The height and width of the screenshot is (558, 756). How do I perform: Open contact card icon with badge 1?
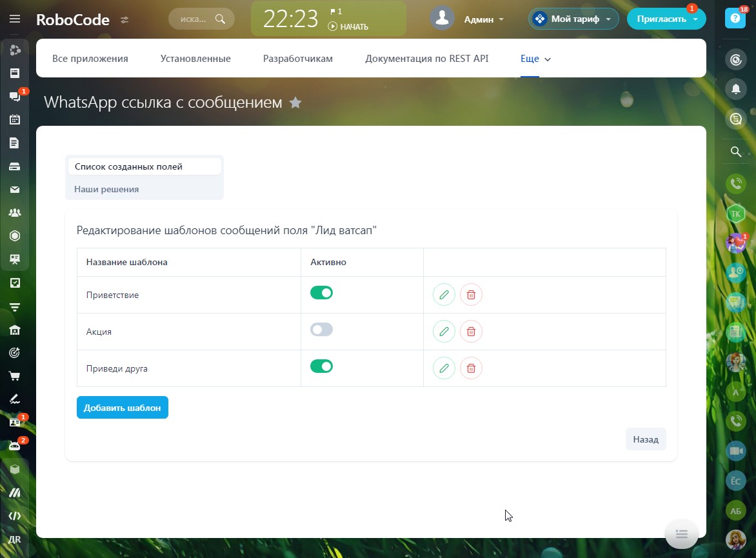point(15,423)
